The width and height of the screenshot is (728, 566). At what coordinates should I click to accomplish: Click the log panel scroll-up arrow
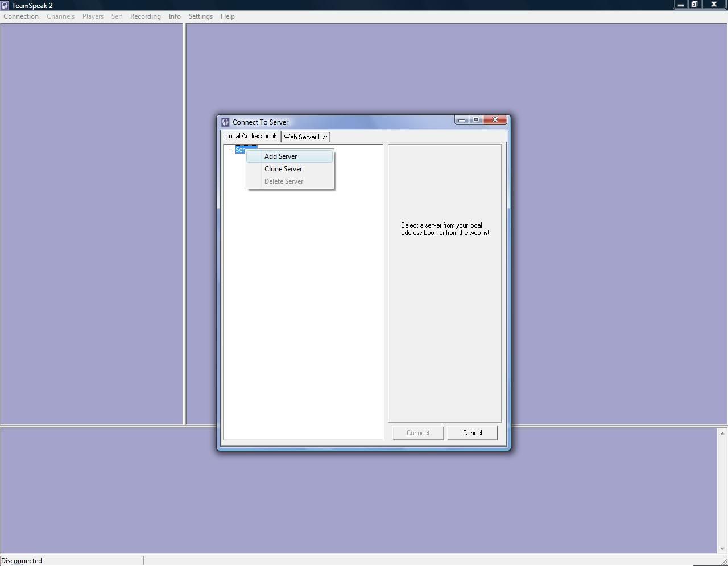pos(722,433)
